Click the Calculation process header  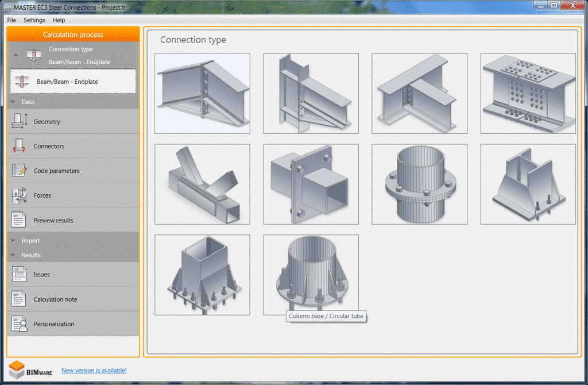click(73, 34)
